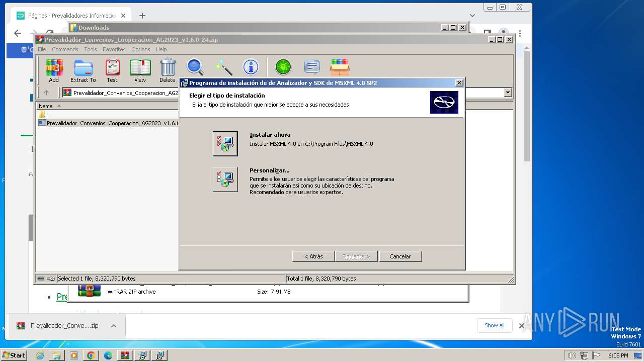Image resolution: width=644 pixels, height=362 pixels.
Task: Open WinRAR Help menu
Action: click(161, 49)
